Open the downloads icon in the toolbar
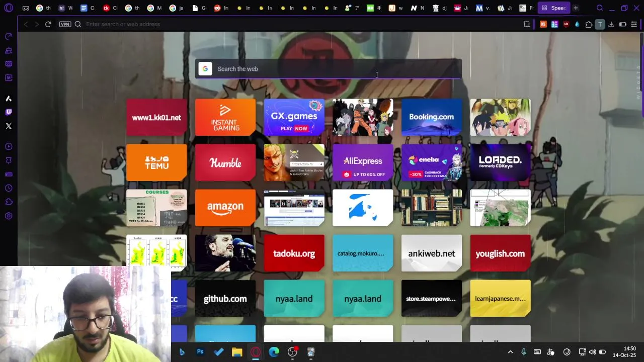Screen dimensions: 644x362 611,24
